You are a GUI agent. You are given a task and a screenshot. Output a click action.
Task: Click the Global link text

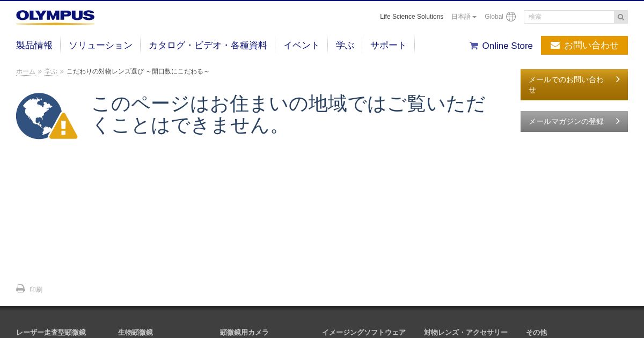coord(494,17)
